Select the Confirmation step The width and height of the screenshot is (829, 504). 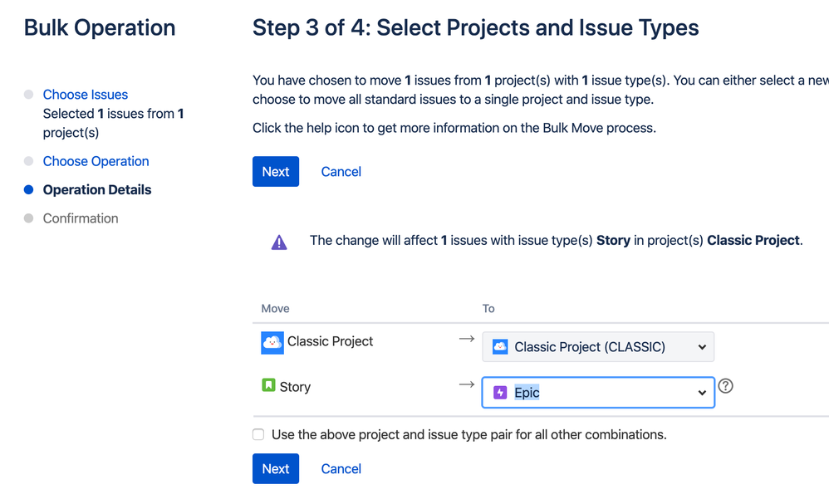pyautogui.click(x=81, y=218)
